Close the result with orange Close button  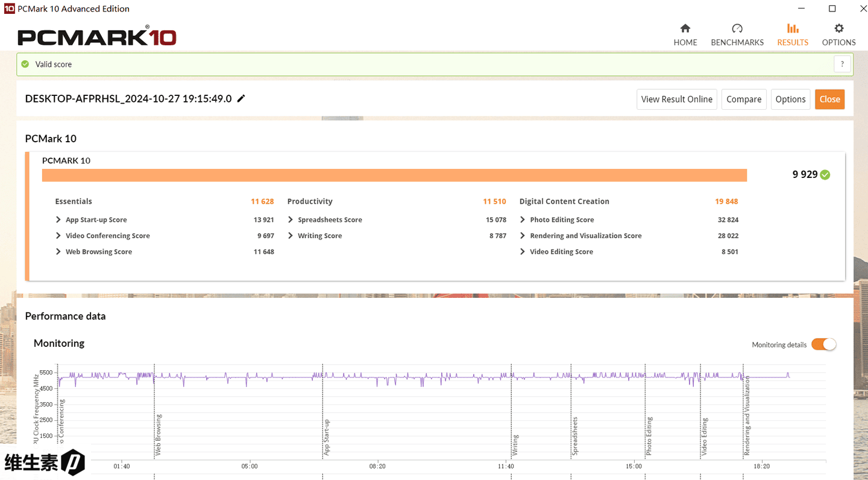tap(829, 99)
